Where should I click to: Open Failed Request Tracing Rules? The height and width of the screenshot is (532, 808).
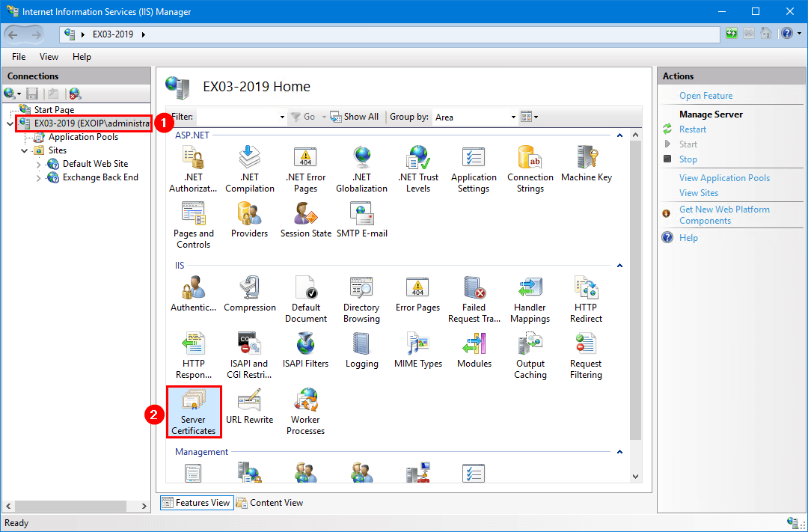pos(474,299)
